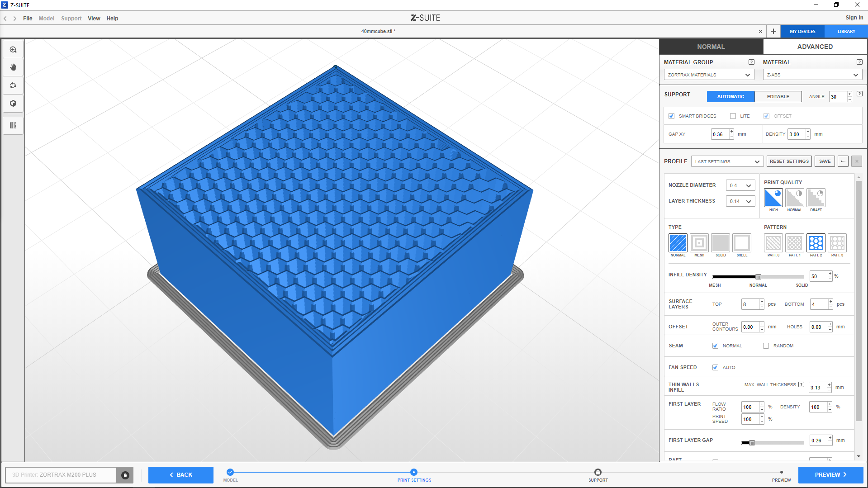Open the Material Group dropdown
Screen dimensions: 868x488
pos(708,75)
